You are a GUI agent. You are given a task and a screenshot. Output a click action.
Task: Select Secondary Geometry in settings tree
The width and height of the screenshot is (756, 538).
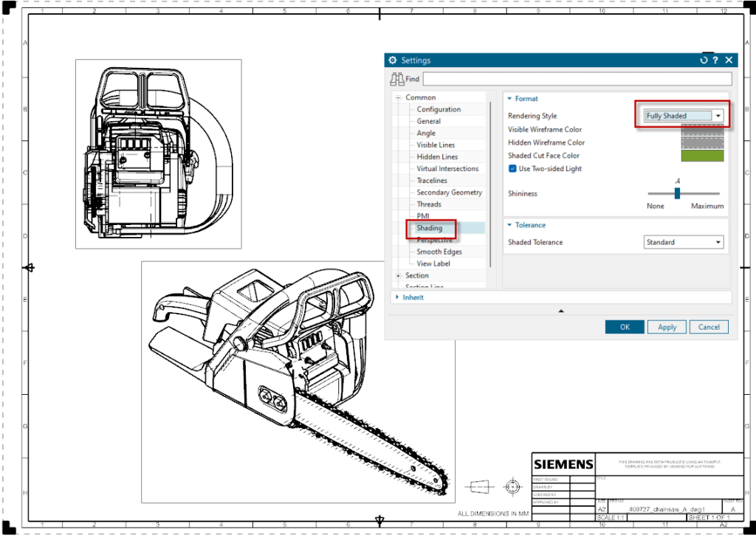click(x=449, y=193)
